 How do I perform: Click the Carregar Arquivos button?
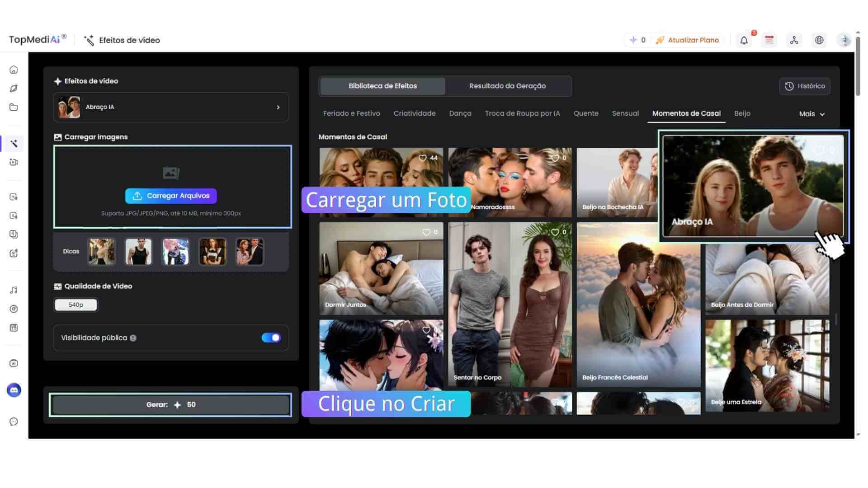[x=171, y=196]
